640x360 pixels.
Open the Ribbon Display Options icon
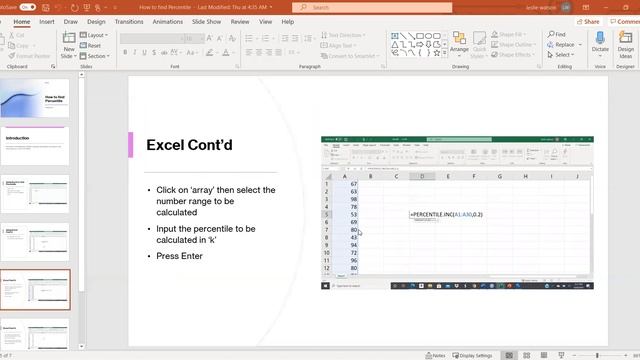[x=586, y=7]
